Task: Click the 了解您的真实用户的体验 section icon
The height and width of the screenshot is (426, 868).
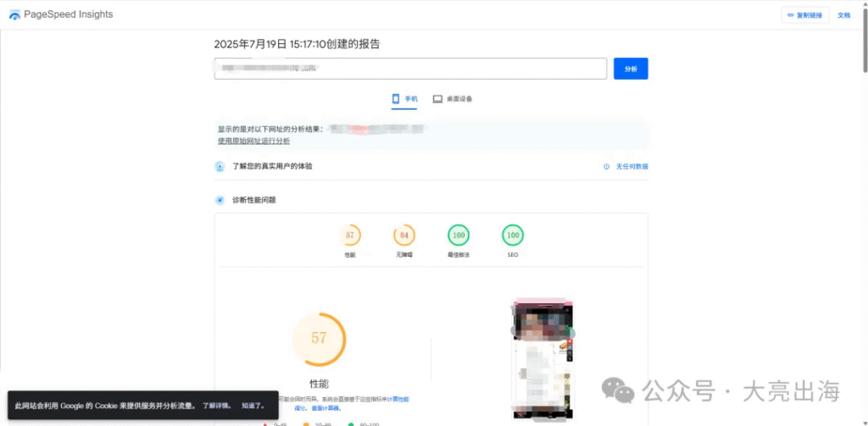Action: tap(220, 167)
